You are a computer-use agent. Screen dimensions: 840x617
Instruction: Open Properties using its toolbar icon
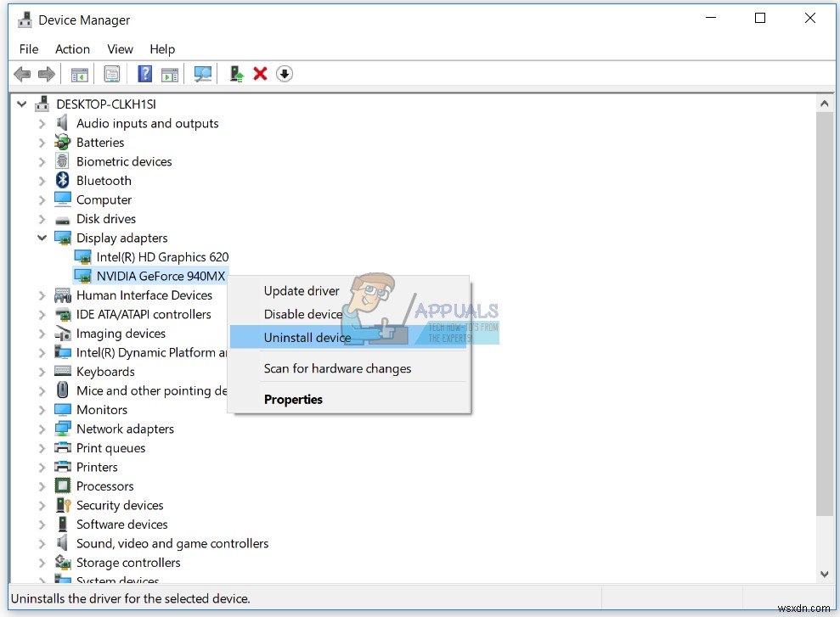coord(112,74)
